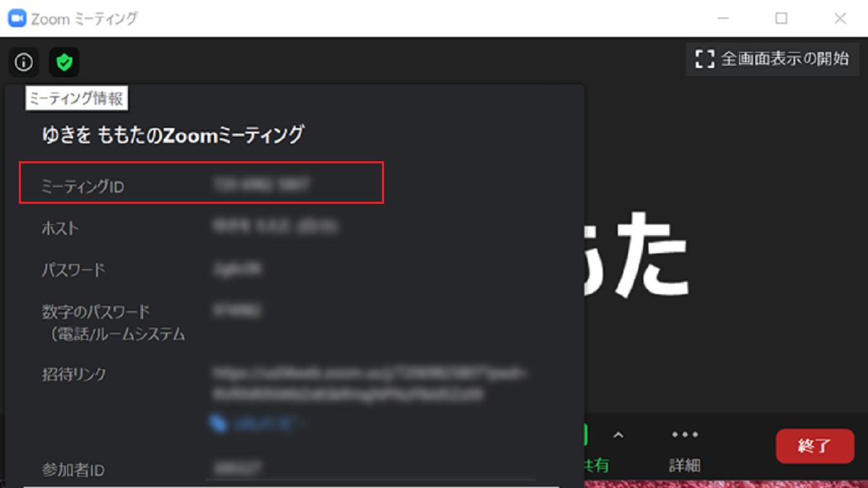
Task: Click the Zoom ミーティング window title text
Action: tap(84, 19)
